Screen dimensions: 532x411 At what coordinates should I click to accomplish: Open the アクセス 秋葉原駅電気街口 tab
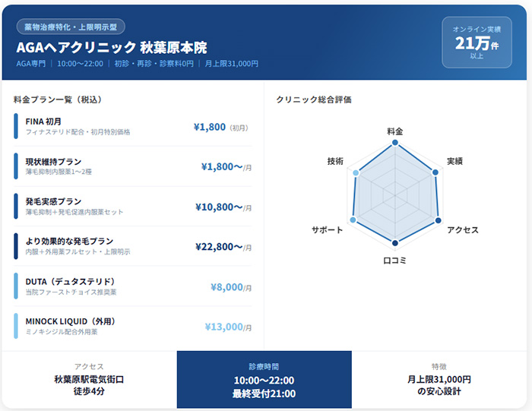(x=89, y=380)
